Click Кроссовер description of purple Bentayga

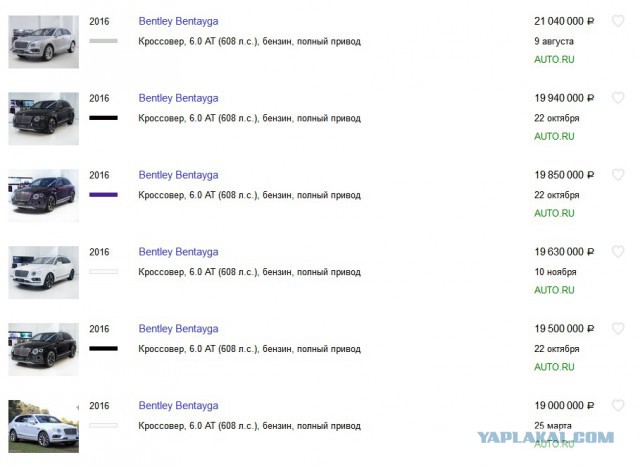249,195
